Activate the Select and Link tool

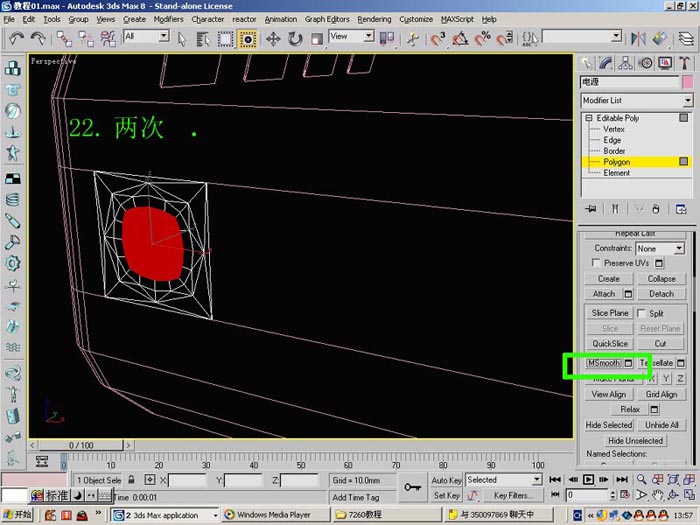pyautogui.click(x=64, y=39)
